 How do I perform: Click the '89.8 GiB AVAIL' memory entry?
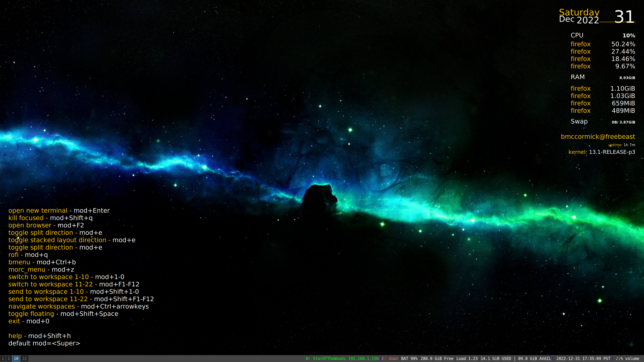click(534, 358)
